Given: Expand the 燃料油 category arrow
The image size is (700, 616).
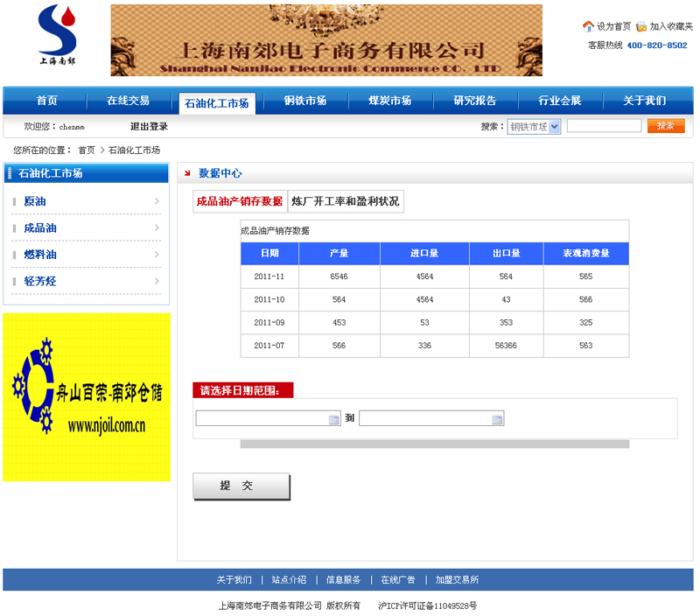Looking at the screenshot, I should tap(157, 255).
